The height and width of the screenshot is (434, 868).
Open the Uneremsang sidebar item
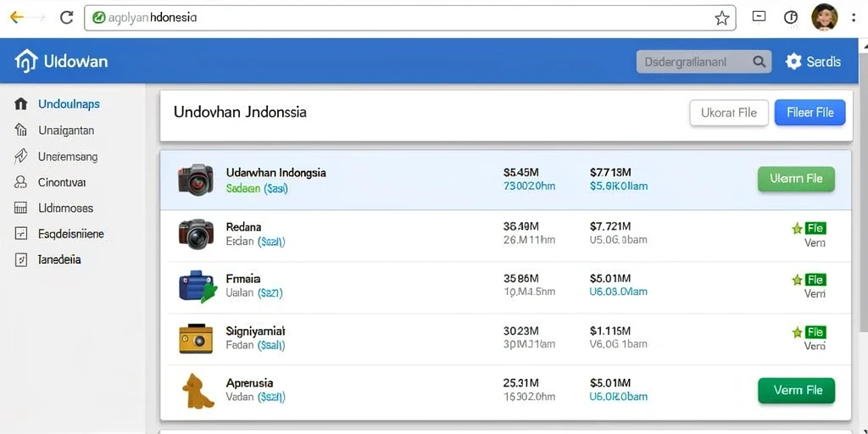coord(68,157)
